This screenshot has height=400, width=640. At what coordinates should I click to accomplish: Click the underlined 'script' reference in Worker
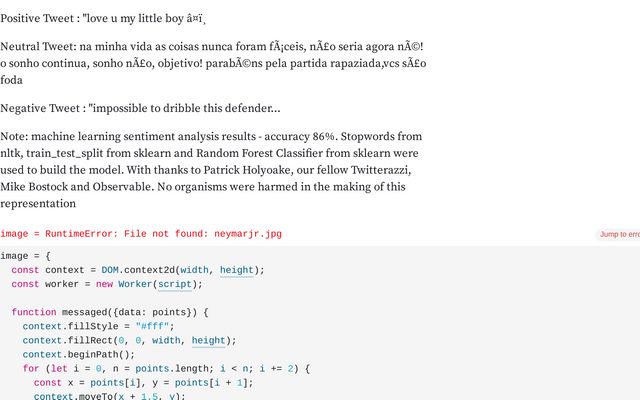pos(175,284)
